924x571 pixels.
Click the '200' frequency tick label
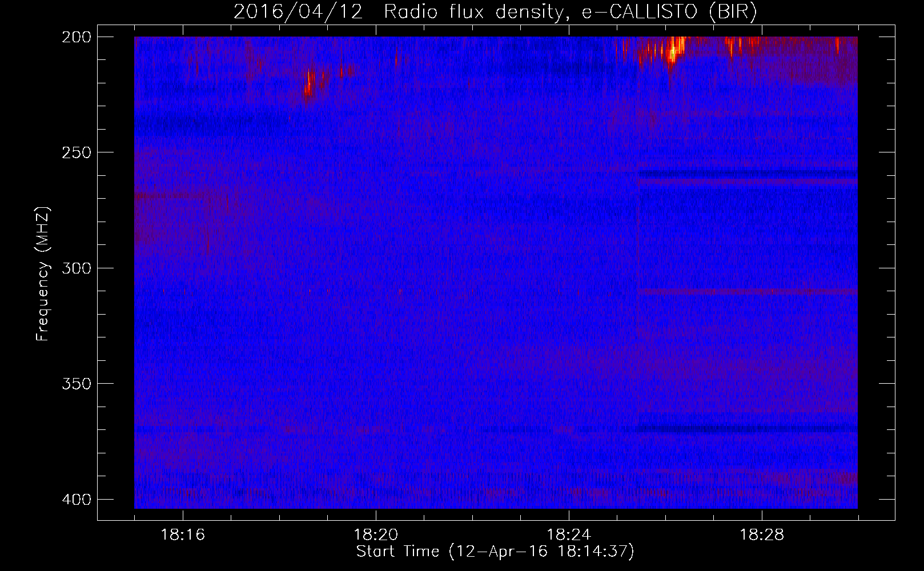(76, 37)
